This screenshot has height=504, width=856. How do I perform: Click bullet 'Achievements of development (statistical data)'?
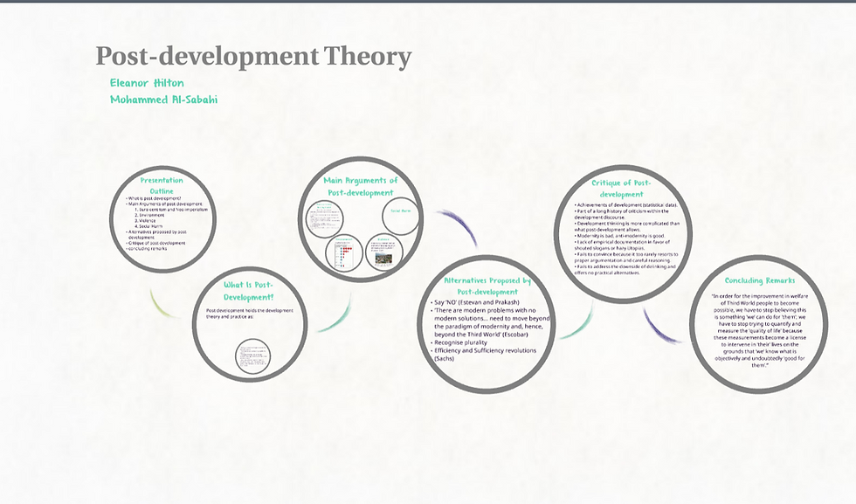pos(625,204)
